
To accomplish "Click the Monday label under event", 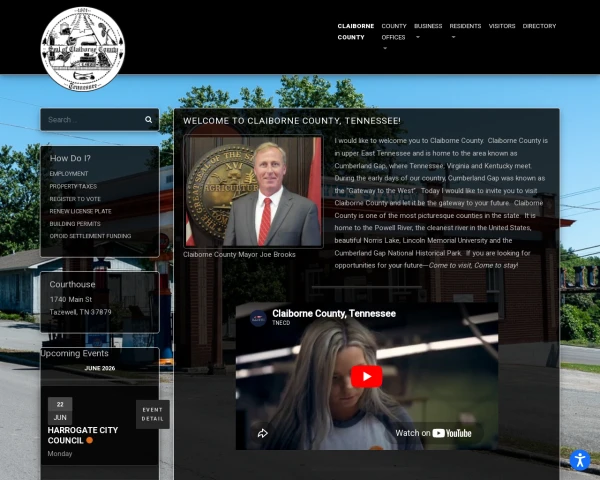I will coord(60,454).
